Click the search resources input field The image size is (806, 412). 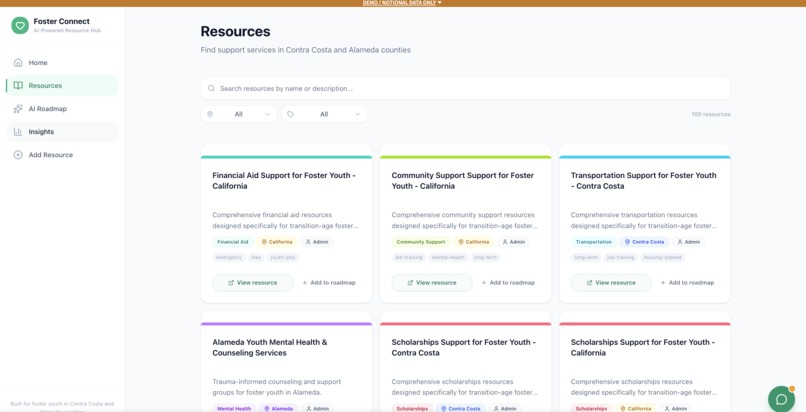(465, 88)
